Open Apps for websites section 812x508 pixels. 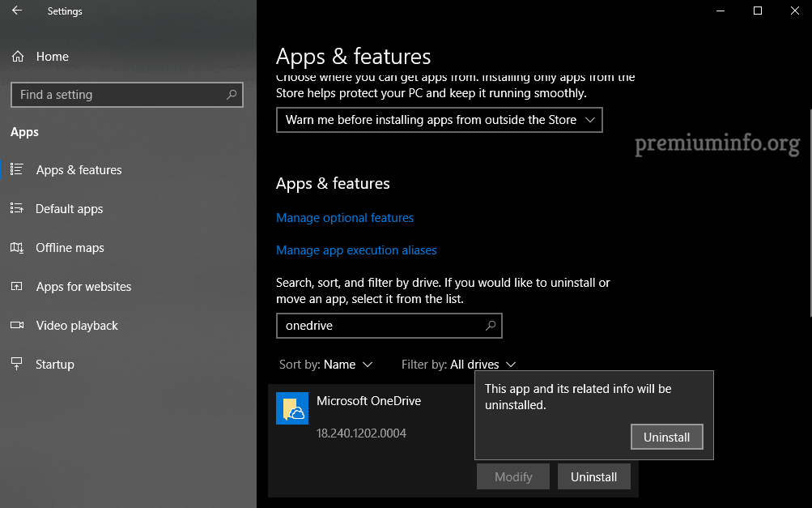[83, 287]
